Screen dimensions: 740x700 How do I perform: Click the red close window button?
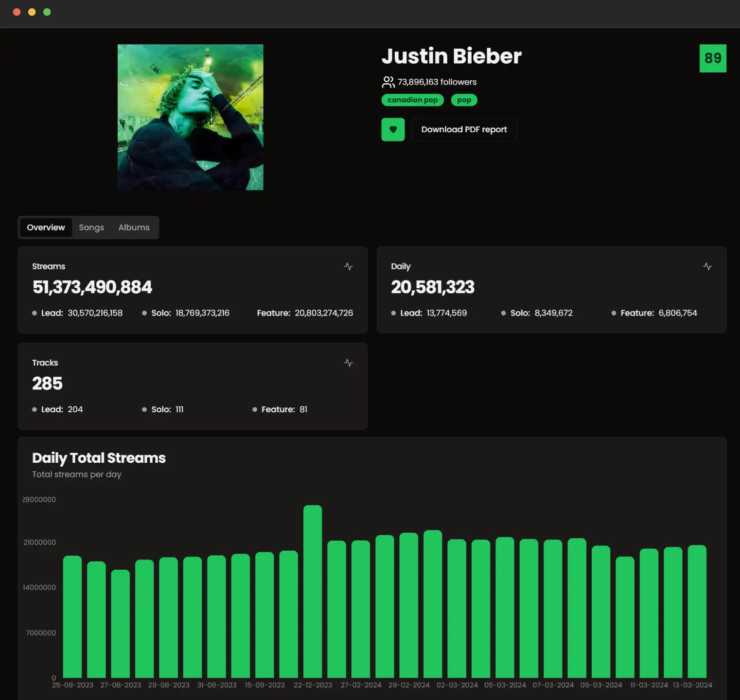pyautogui.click(x=17, y=12)
